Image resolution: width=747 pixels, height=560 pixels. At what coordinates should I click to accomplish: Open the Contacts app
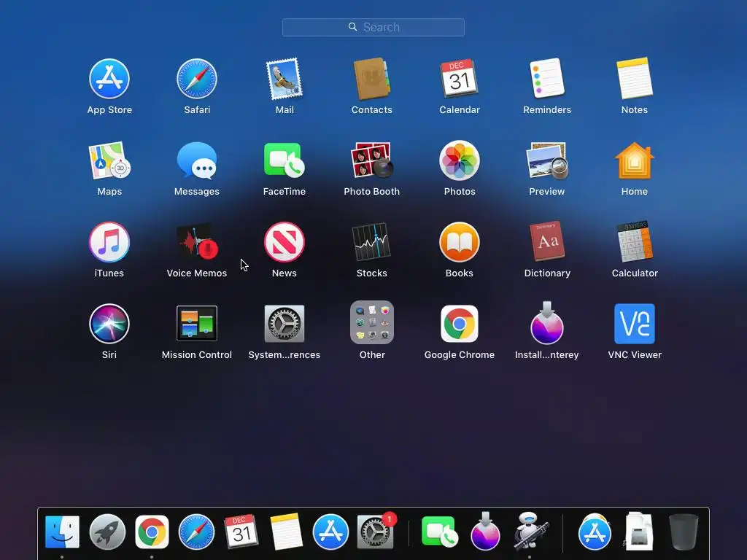pos(371,79)
